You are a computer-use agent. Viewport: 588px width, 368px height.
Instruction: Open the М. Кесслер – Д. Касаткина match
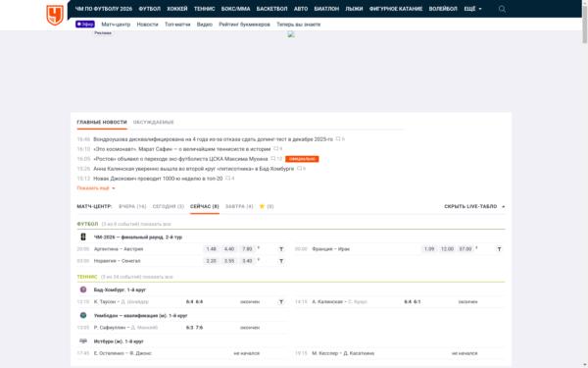click(x=343, y=353)
